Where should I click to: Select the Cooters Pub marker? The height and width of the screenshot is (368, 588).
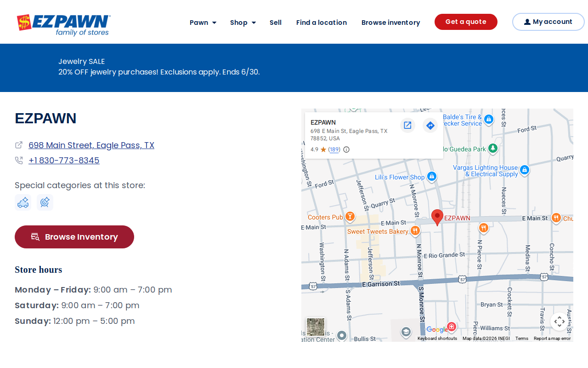tap(350, 217)
